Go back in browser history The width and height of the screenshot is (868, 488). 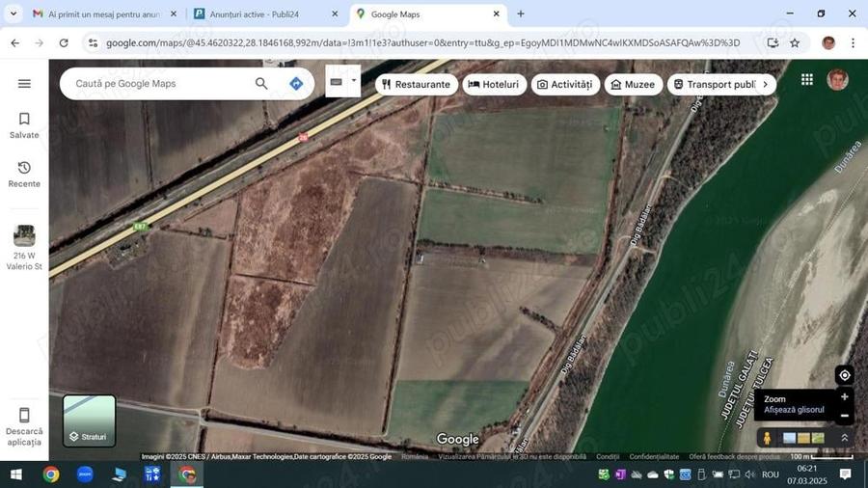(14, 42)
